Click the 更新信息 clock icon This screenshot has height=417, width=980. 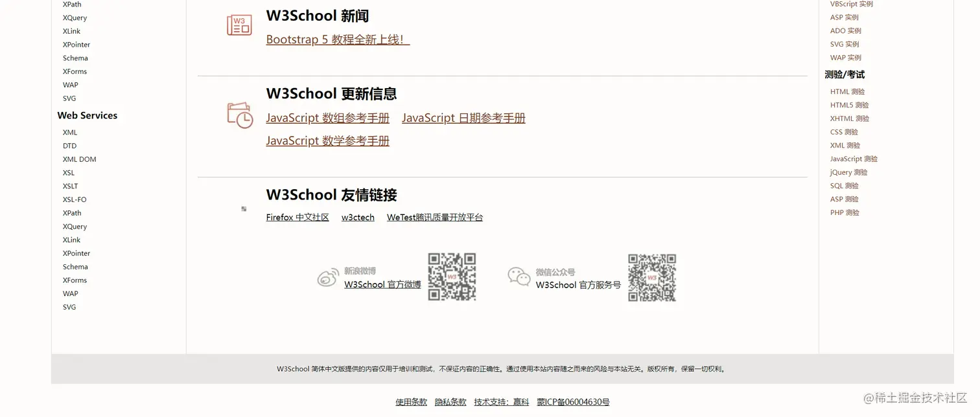click(239, 114)
